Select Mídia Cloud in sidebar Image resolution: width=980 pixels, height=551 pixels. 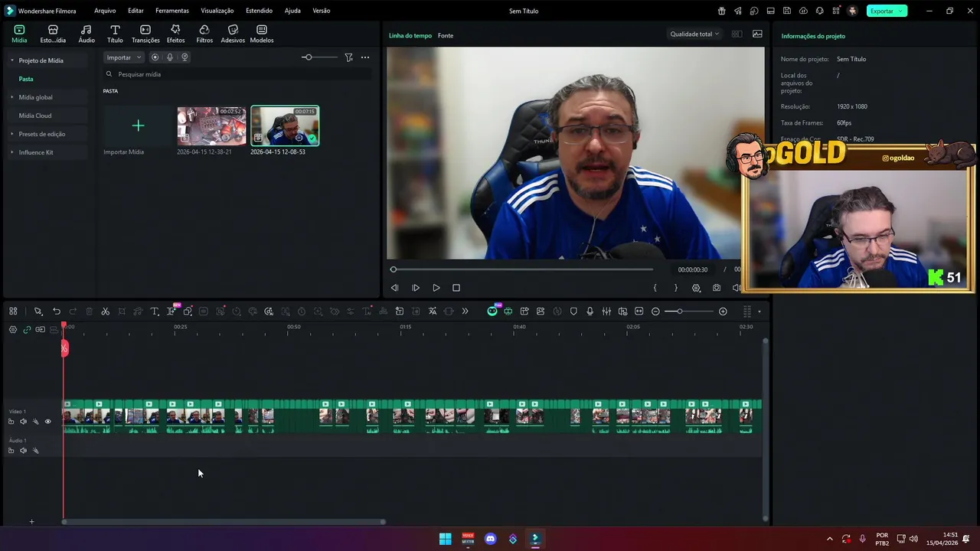(35, 116)
